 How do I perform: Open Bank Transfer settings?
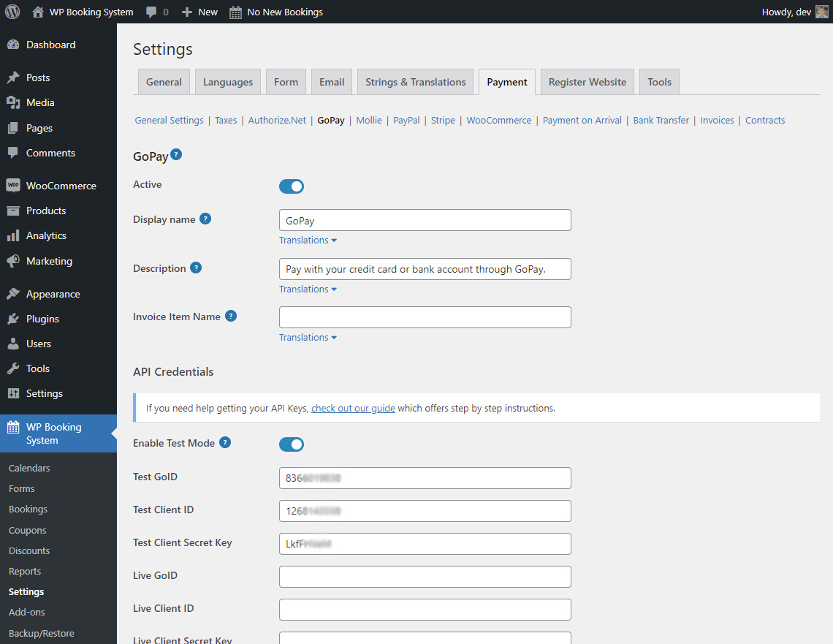coord(661,120)
